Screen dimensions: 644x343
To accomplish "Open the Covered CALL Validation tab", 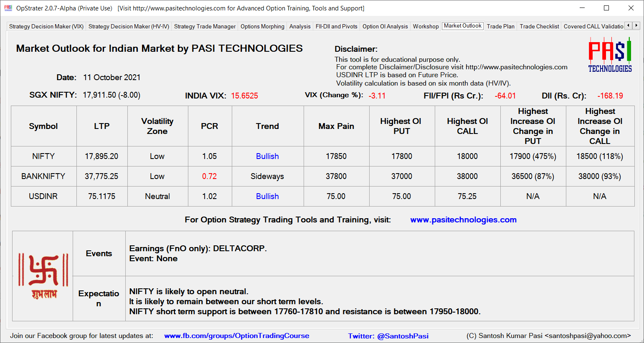I will [593, 26].
